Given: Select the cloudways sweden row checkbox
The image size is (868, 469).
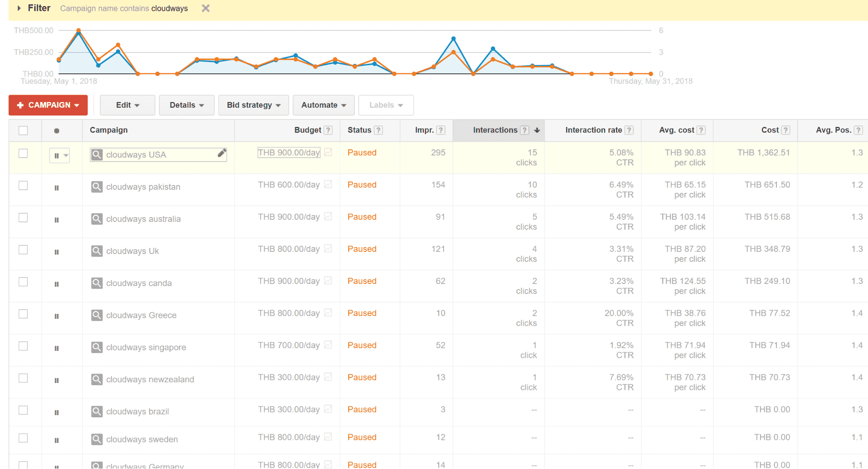Looking at the screenshot, I should pyautogui.click(x=23, y=438).
